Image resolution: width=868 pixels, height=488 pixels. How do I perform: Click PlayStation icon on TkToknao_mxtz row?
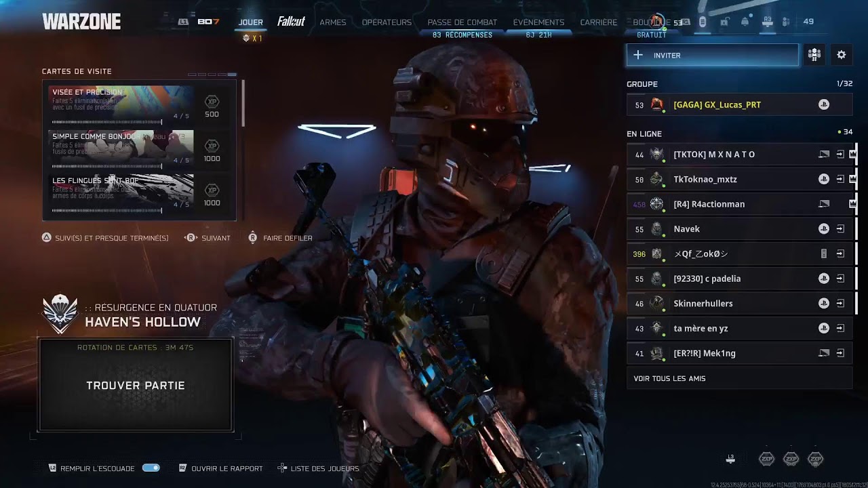[823, 179]
